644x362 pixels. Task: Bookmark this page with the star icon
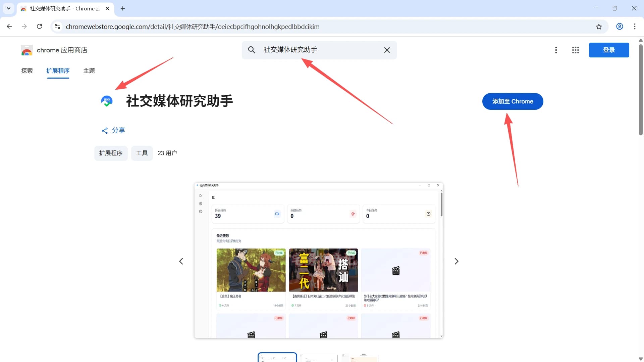click(599, 27)
